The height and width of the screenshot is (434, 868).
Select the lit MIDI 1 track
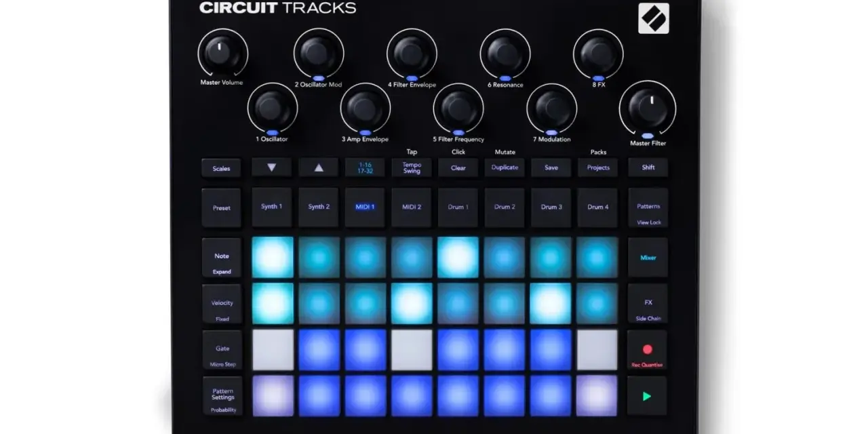(x=365, y=207)
